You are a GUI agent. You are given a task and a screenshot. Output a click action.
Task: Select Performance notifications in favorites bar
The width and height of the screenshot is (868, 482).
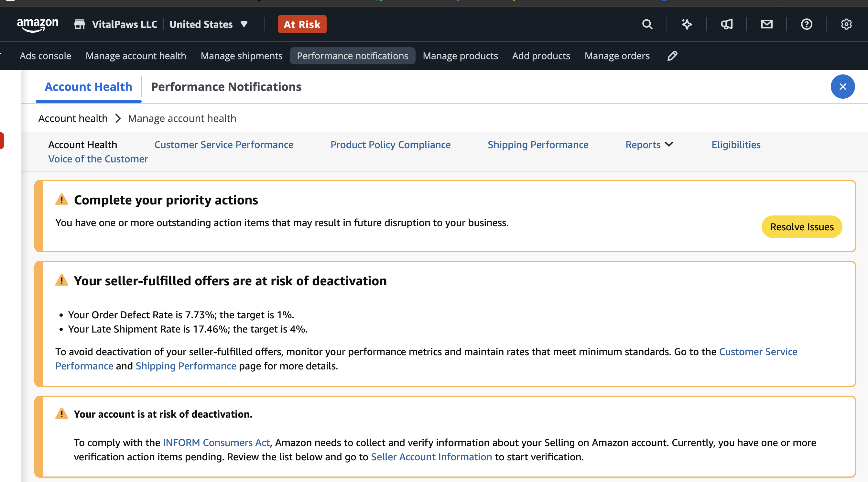[353, 56]
